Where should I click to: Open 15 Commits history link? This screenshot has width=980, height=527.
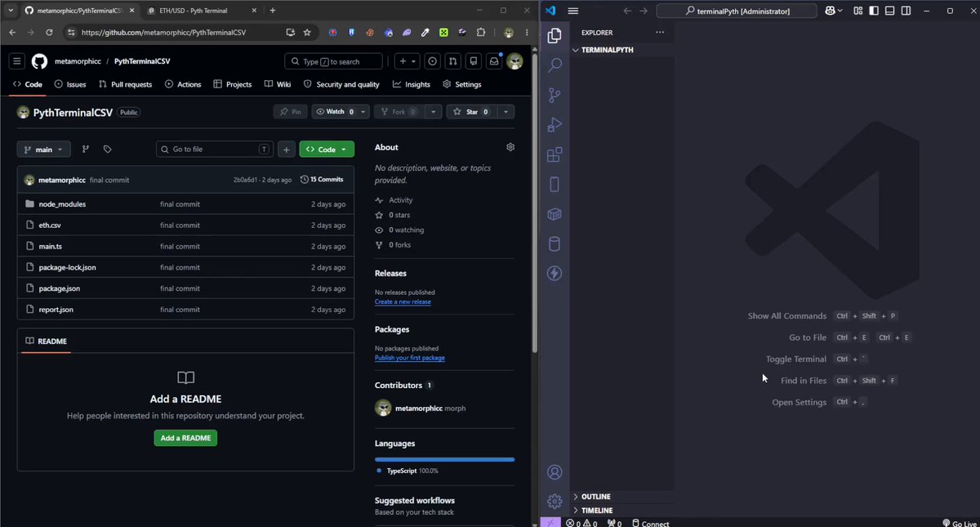click(322, 180)
